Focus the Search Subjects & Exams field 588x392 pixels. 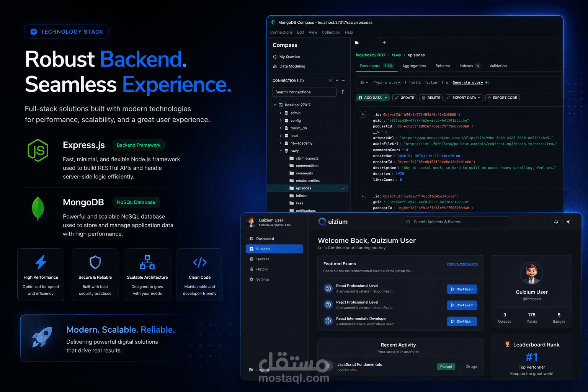[457, 222]
